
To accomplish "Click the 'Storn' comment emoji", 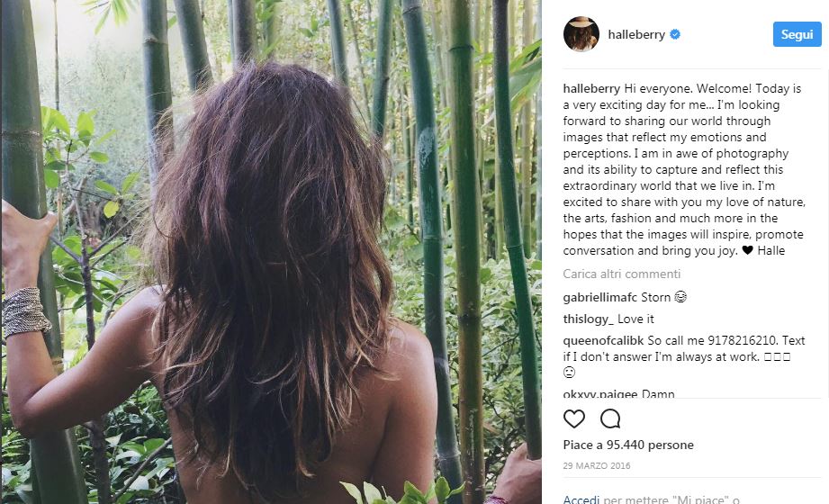I will (680, 297).
